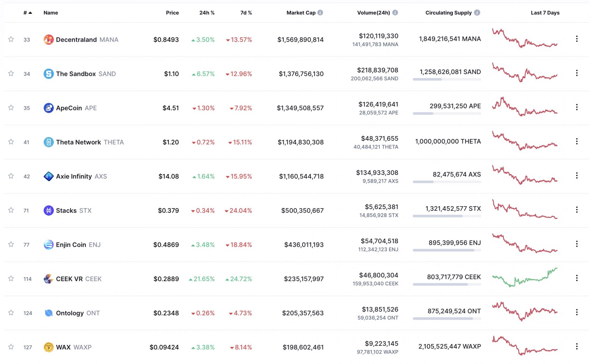The height and width of the screenshot is (364, 589).
Task: Open three-dot menu for The Sandbox
Action: coord(577,73)
